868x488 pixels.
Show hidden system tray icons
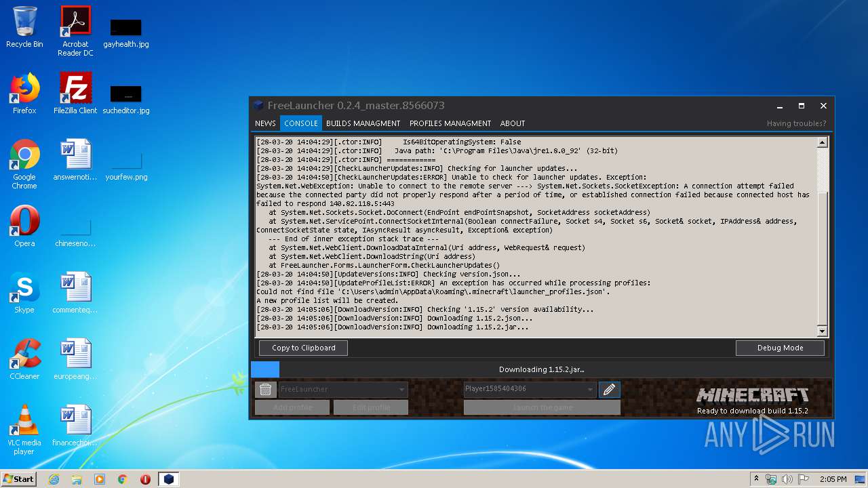(756, 479)
